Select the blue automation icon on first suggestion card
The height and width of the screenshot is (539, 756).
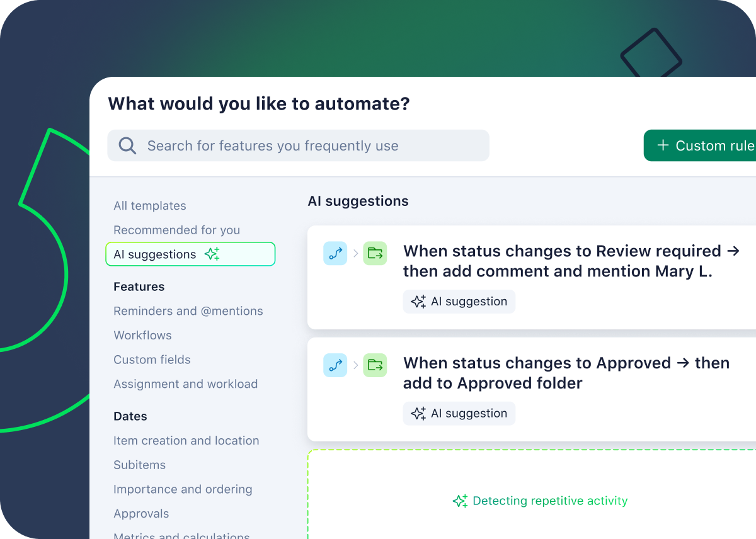335,253
